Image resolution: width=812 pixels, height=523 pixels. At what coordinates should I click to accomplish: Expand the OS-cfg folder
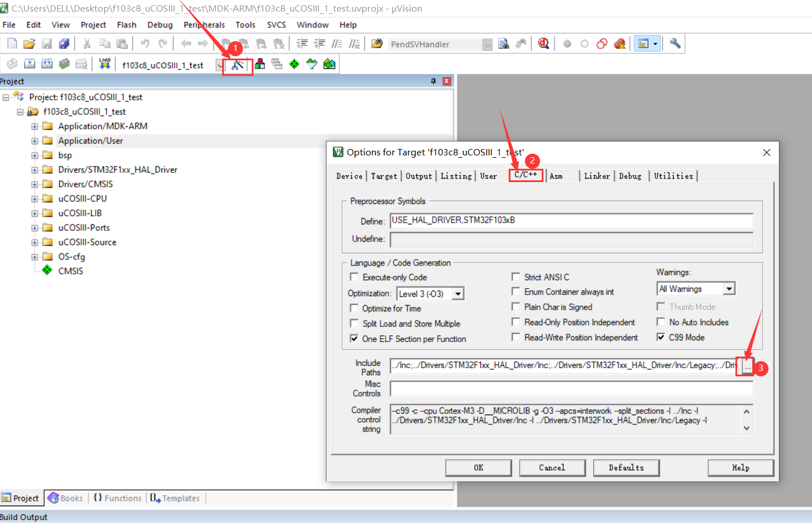35,257
